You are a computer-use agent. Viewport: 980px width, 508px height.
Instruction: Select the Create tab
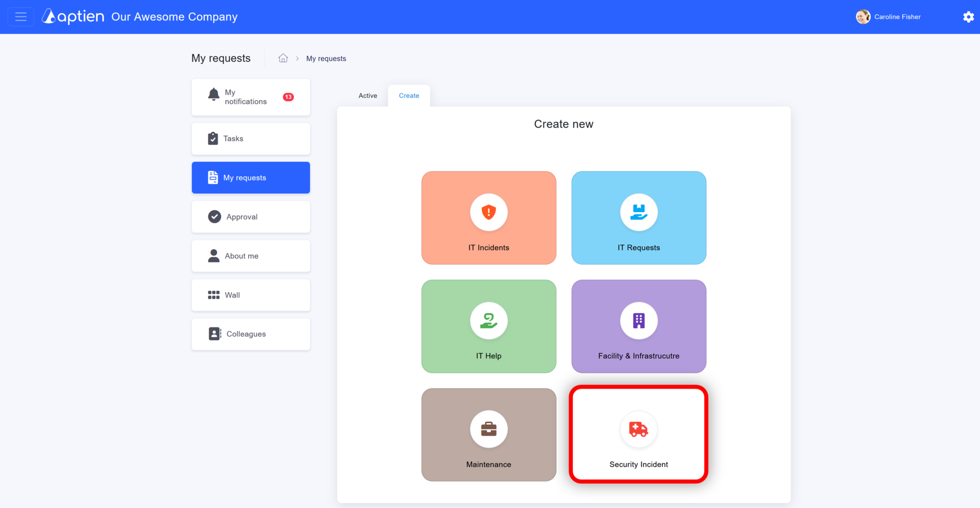409,95
